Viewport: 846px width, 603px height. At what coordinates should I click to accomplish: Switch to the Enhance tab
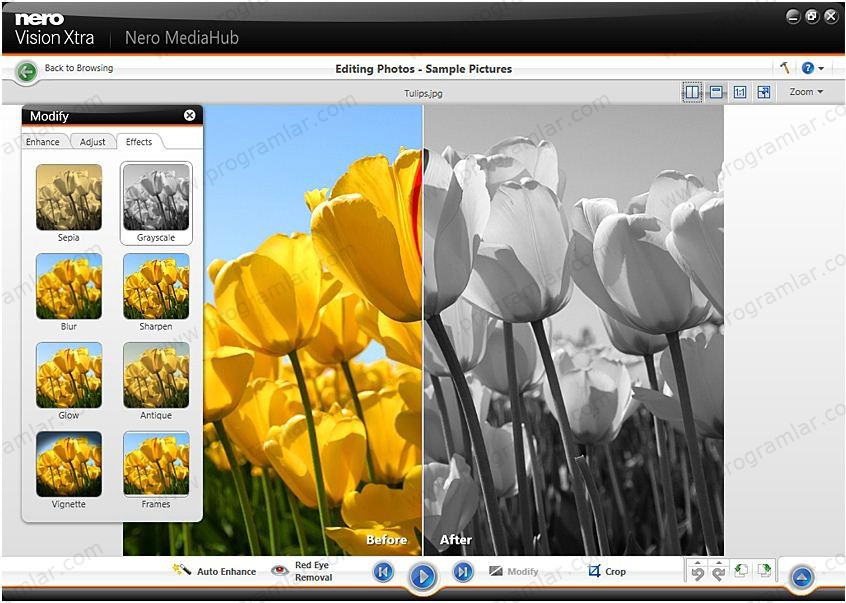pos(43,142)
